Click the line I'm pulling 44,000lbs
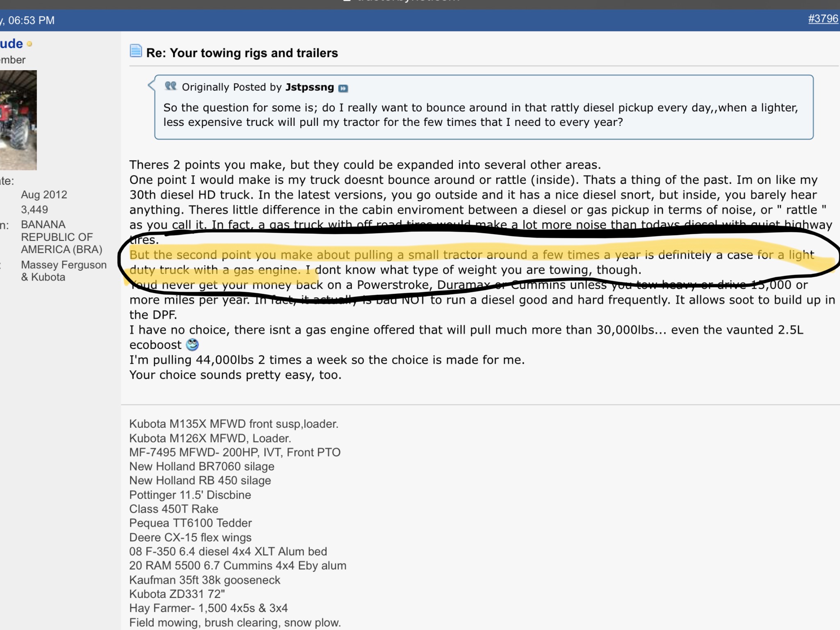Screen dimensions: 840x630 tap(327, 360)
